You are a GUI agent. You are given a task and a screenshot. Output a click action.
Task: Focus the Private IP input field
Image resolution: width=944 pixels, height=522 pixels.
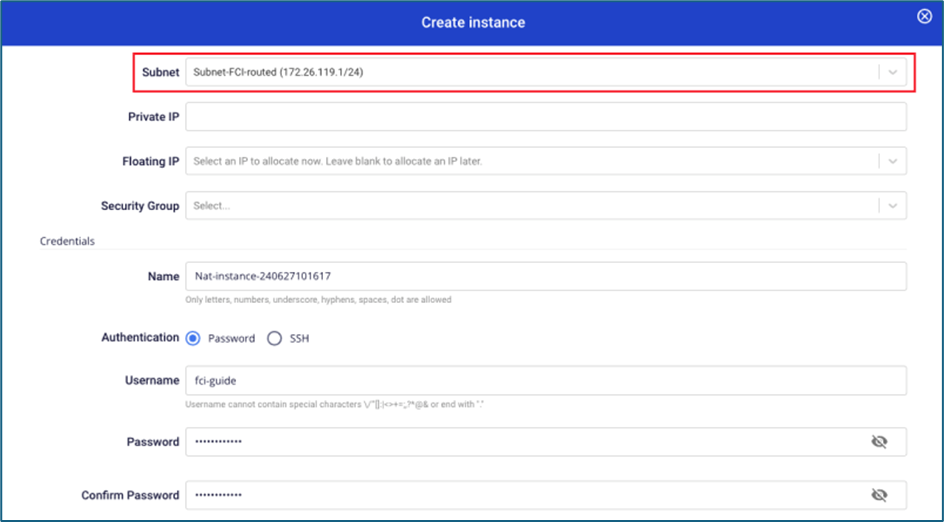[x=545, y=117]
